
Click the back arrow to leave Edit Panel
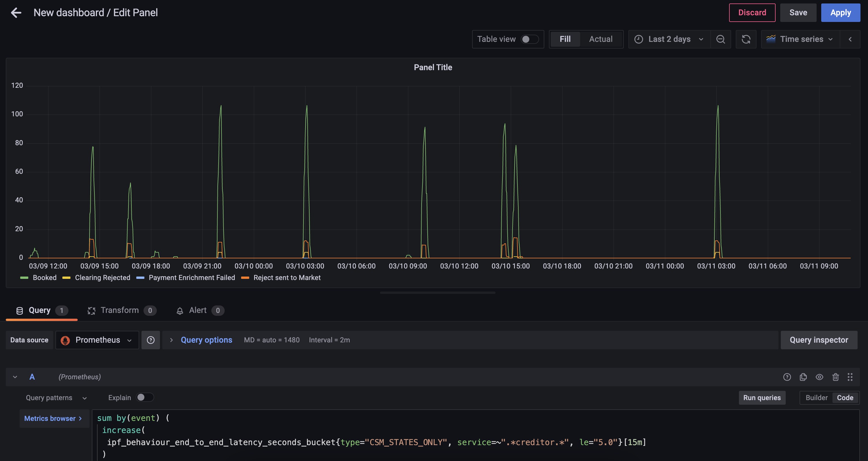[x=16, y=13]
